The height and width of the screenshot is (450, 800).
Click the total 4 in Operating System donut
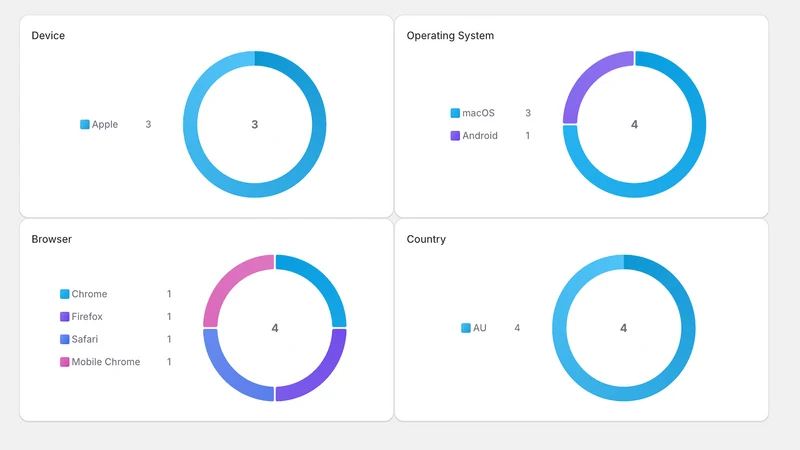coord(634,124)
